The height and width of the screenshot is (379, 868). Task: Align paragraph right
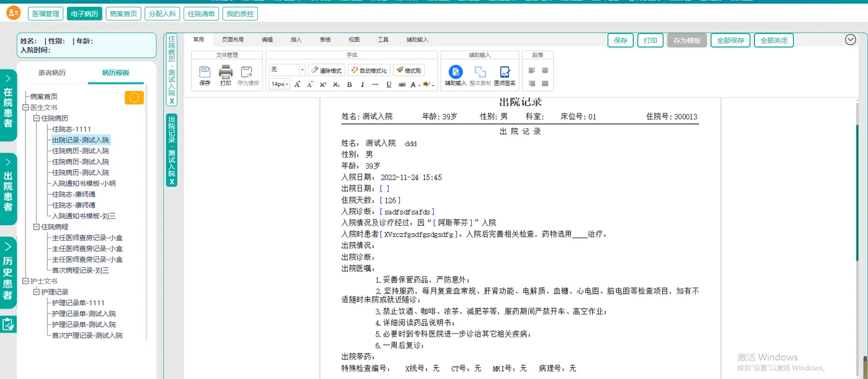pyautogui.click(x=531, y=83)
